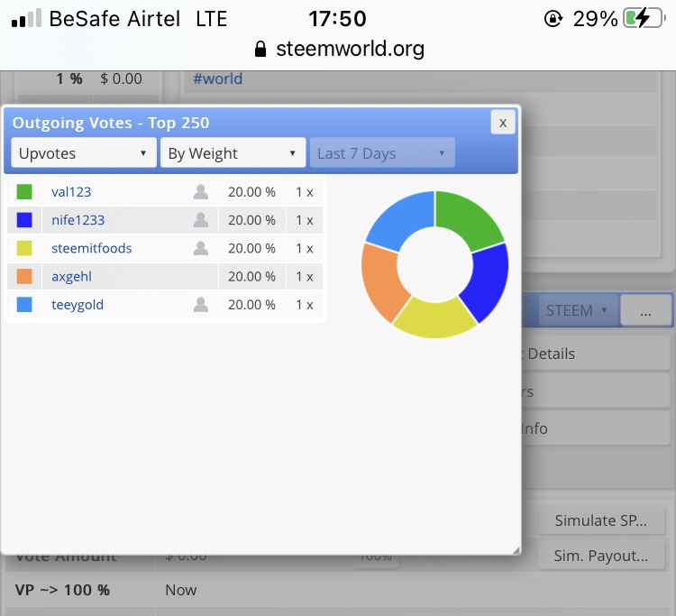Click the yellow donut chart segment
The width and height of the screenshot is (676, 616).
pos(435,319)
